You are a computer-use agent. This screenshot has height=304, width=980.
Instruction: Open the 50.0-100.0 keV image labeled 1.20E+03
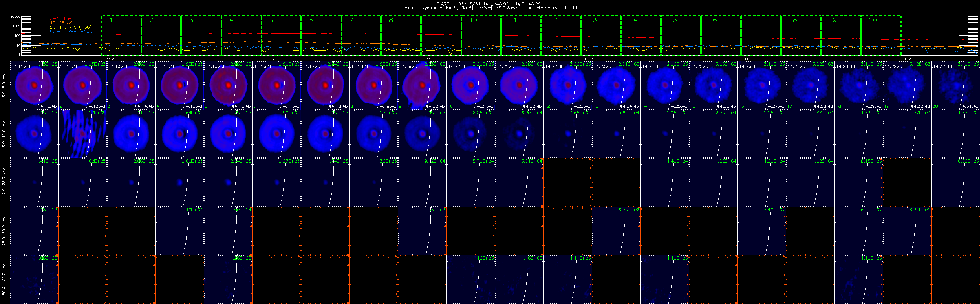[x=228, y=279]
